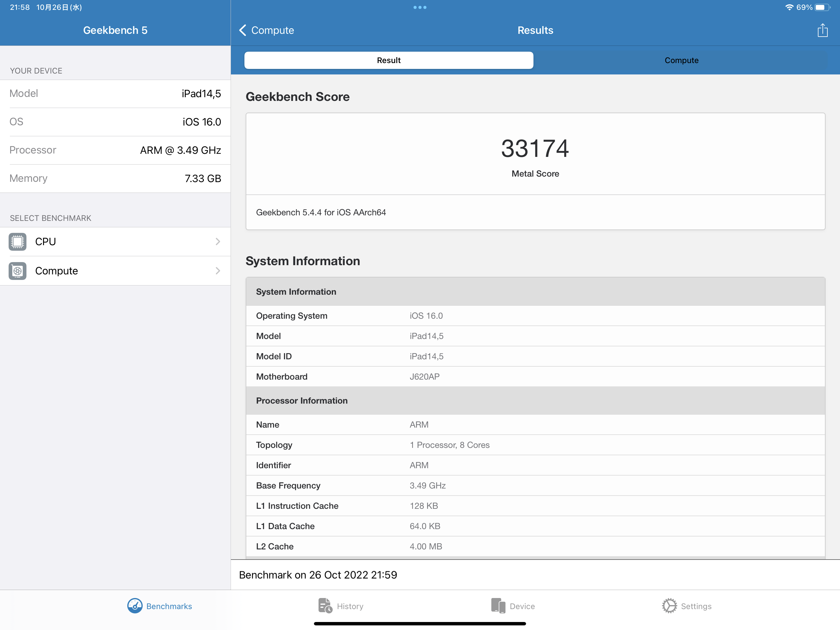The image size is (840, 630).
Task: Click the sidebar Model value 'iPad14,5'
Action: point(201,94)
